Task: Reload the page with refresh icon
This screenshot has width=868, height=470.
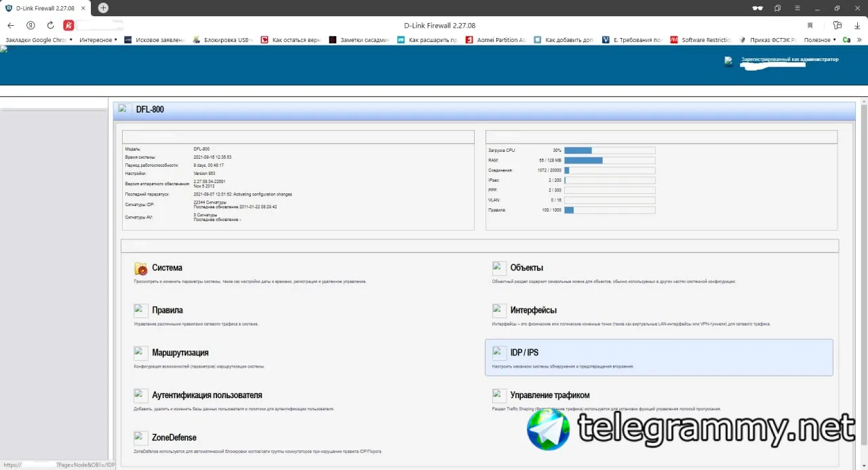Action: click(50, 25)
